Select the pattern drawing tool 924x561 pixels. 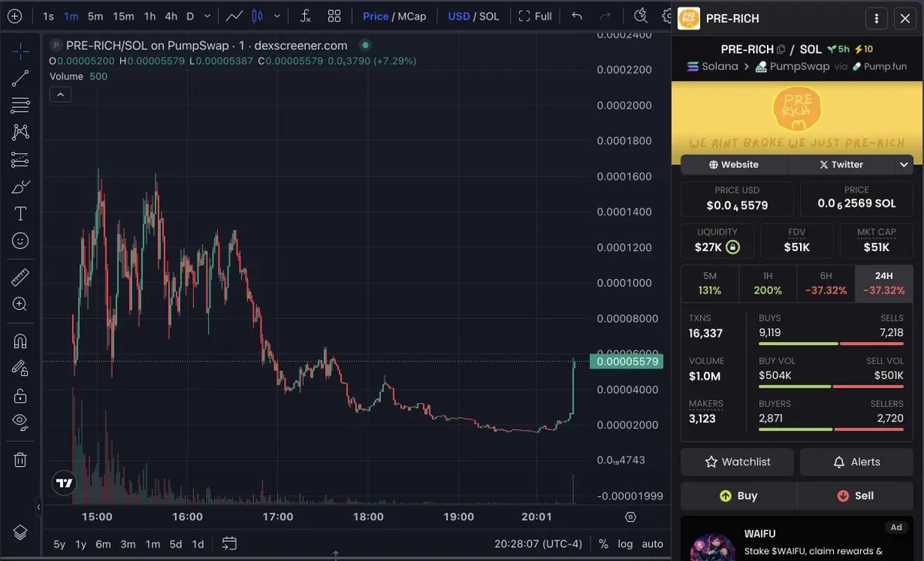pos(21,132)
